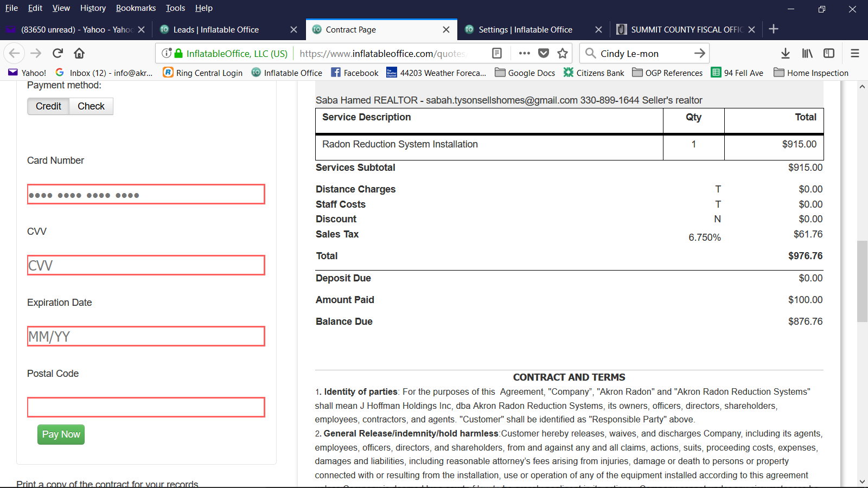Bookmark this page with the star icon
This screenshot has width=868, height=488.
click(563, 53)
